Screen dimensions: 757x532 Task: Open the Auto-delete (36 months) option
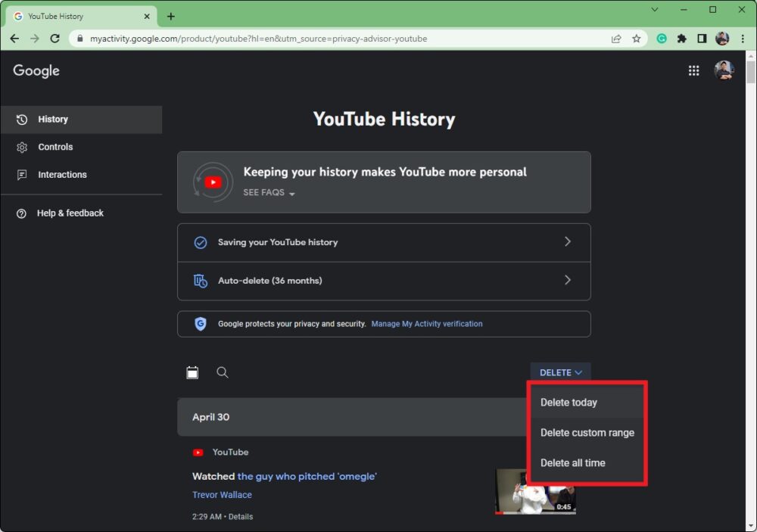pyautogui.click(x=384, y=281)
